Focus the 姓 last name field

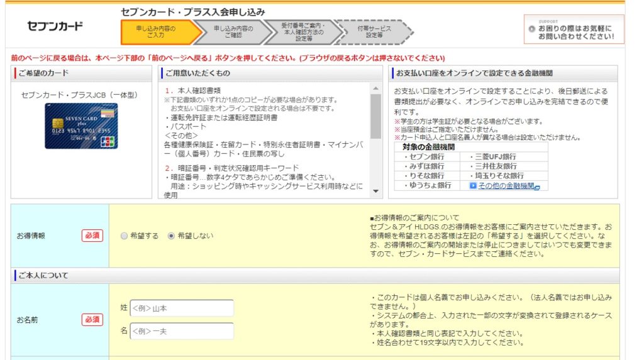click(182, 308)
